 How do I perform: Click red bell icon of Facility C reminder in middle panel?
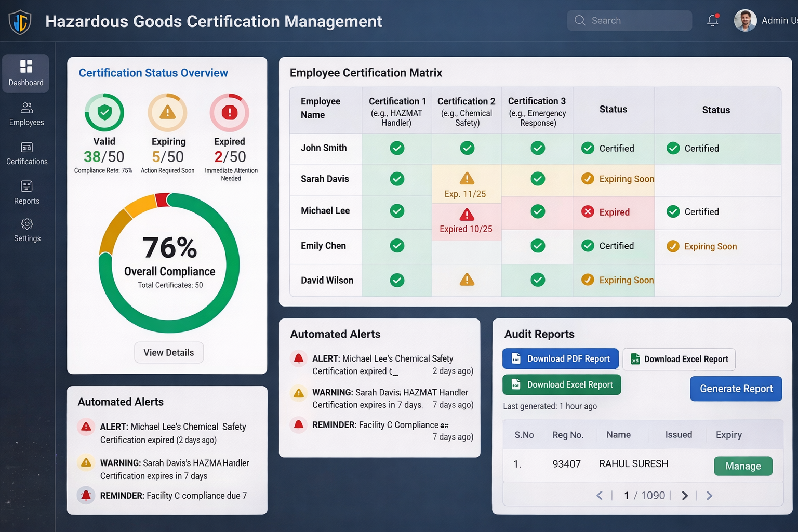click(x=298, y=425)
